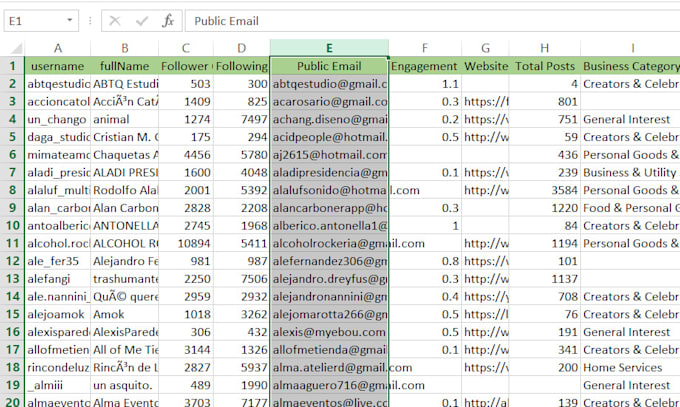Select the email alexis@myebou.com

point(329,332)
